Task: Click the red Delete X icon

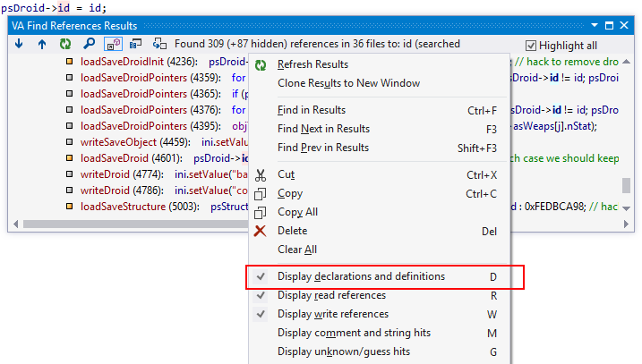Action: point(261,231)
